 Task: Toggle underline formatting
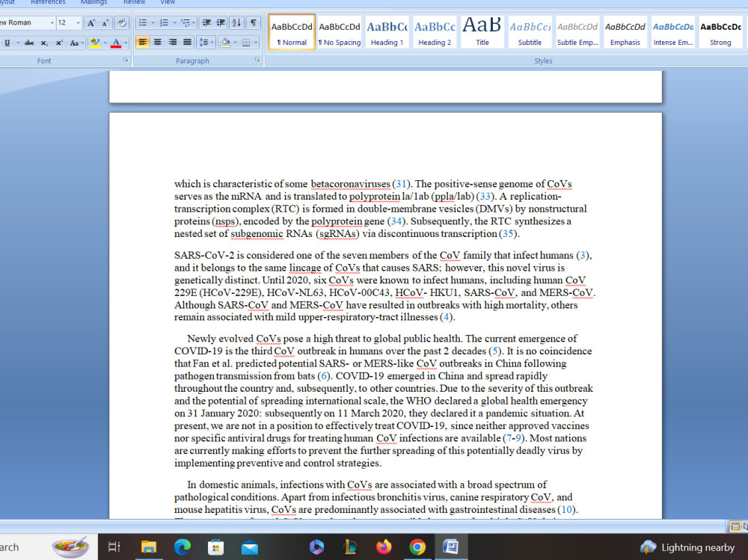[x=7, y=43]
